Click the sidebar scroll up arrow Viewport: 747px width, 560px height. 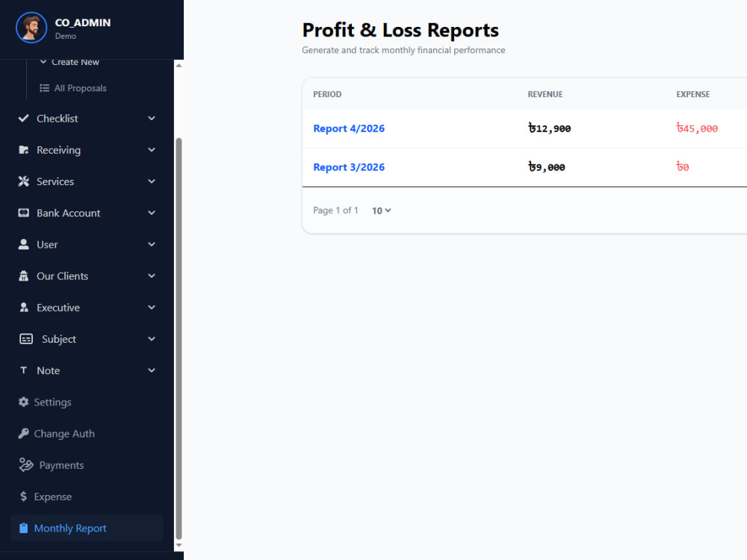(179, 65)
